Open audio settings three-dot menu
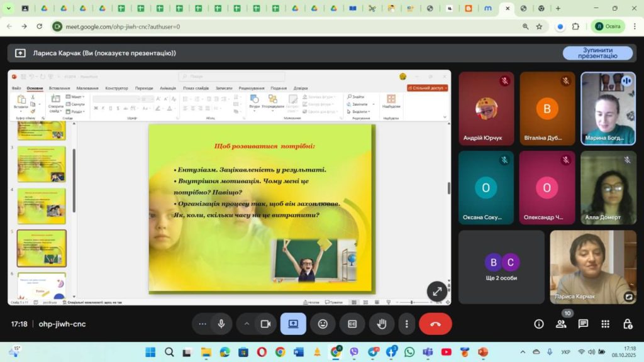 click(202, 324)
